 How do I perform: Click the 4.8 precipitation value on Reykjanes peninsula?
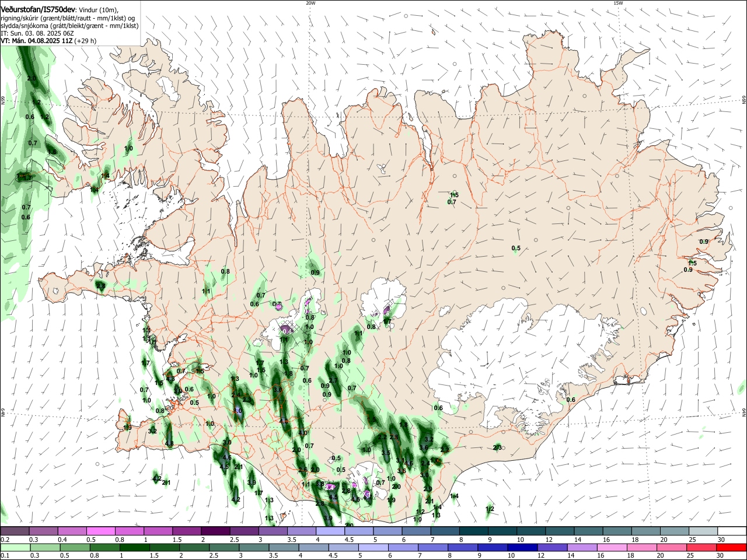169,444
